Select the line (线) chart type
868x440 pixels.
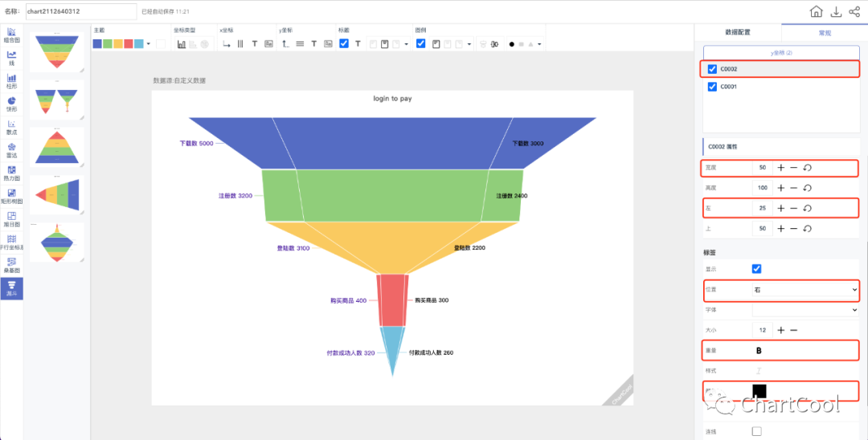[x=12, y=58]
